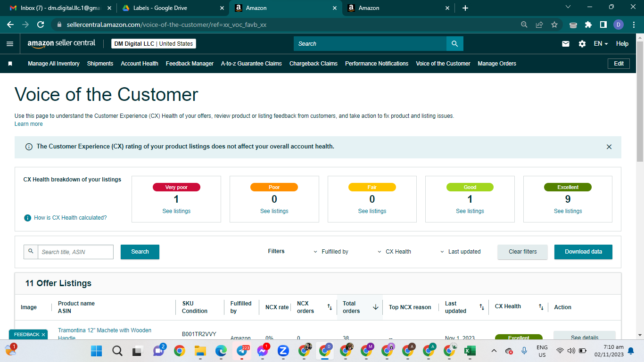Open Chrome side panel icon
This screenshot has width=644, height=362.
pyautogui.click(x=603, y=25)
